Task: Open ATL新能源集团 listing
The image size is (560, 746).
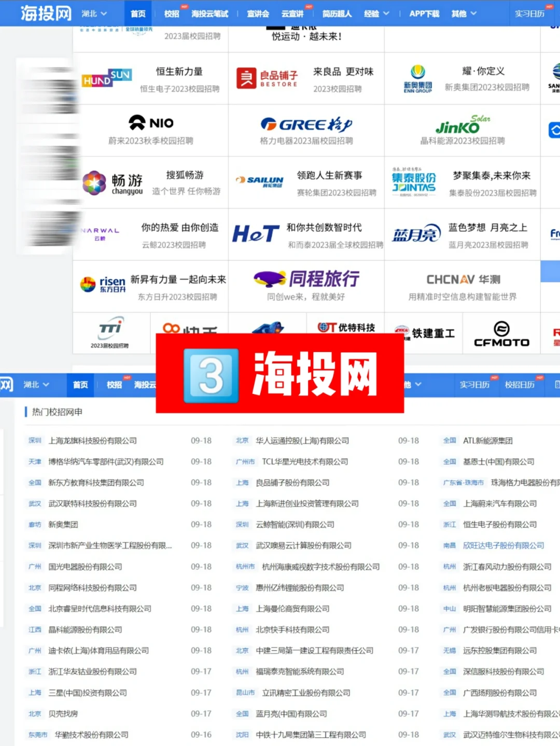Action: (488, 441)
